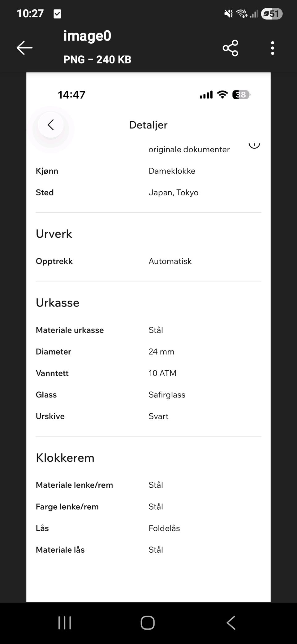This screenshot has height=644, width=297.
Task: Open Android recent apps button
Action: (x=65, y=623)
